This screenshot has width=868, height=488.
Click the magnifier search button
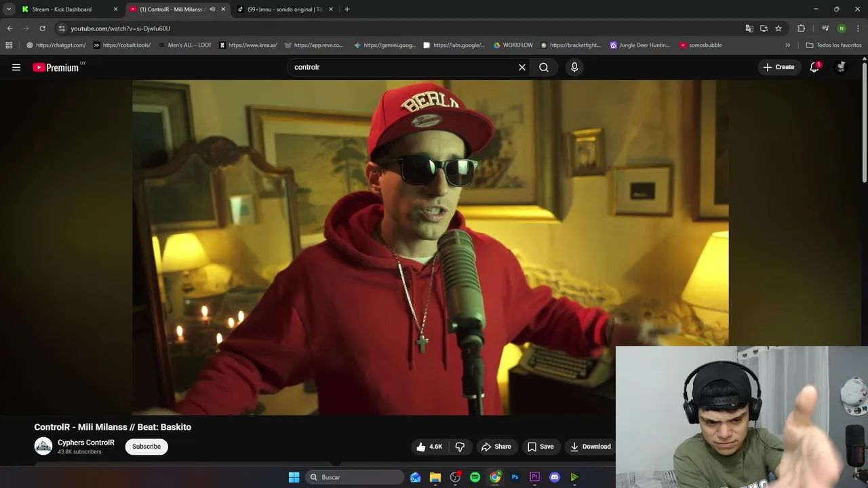[544, 67]
